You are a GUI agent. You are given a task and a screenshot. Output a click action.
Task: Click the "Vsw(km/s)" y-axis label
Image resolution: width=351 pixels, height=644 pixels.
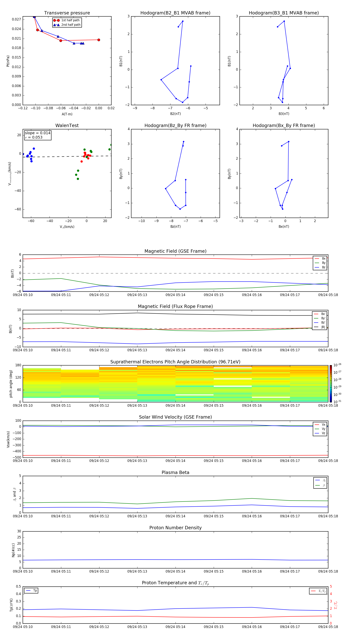(8, 439)
